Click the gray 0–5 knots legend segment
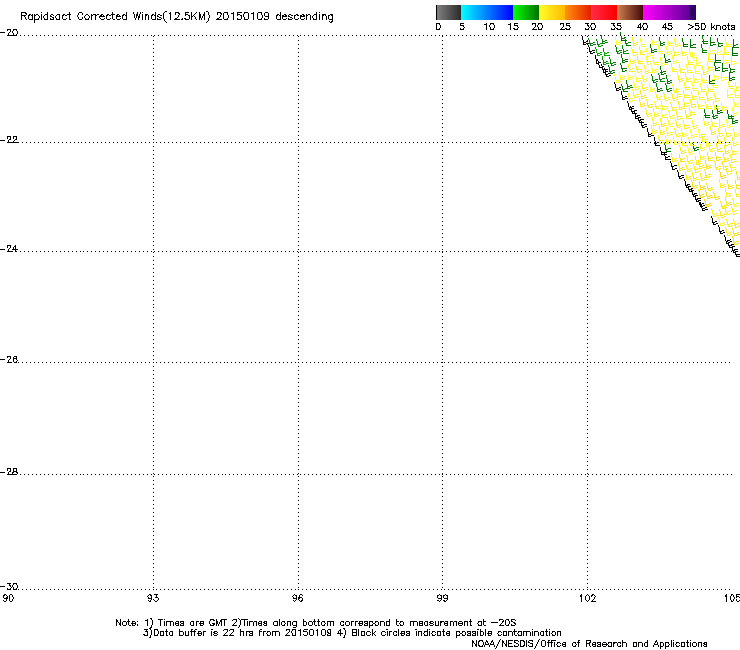This screenshot has width=740, height=650. point(448,12)
